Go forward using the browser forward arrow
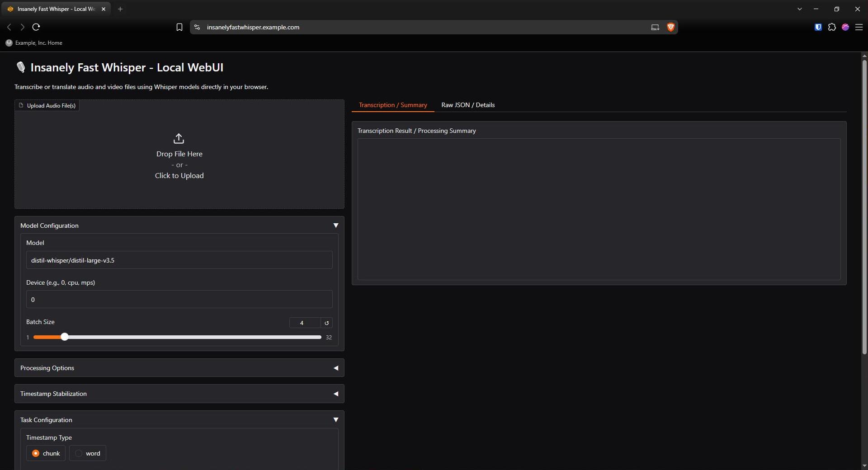868x470 pixels. point(22,27)
